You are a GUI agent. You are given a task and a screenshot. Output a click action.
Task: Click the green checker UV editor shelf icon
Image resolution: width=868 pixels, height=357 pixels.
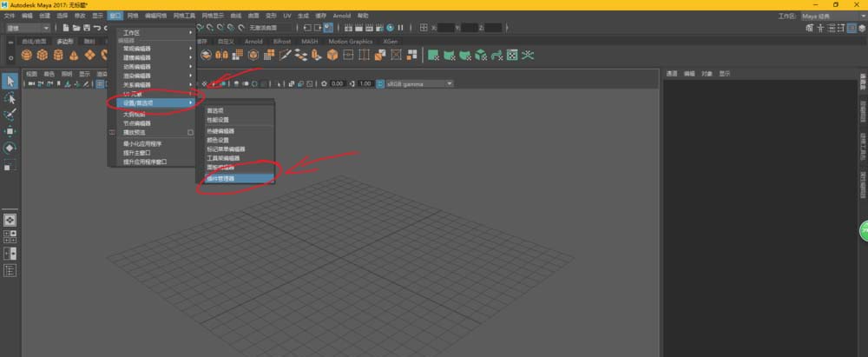point(512,55)
